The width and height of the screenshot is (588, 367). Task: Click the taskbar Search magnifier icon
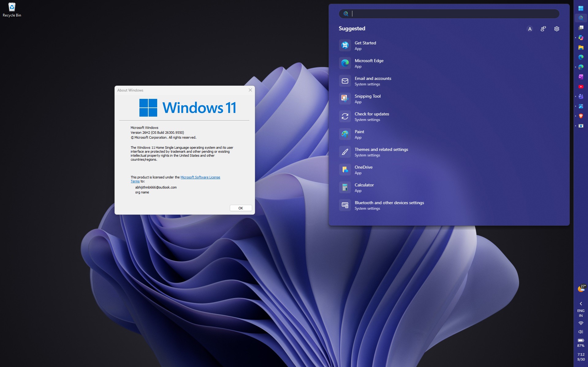(581, 18)
